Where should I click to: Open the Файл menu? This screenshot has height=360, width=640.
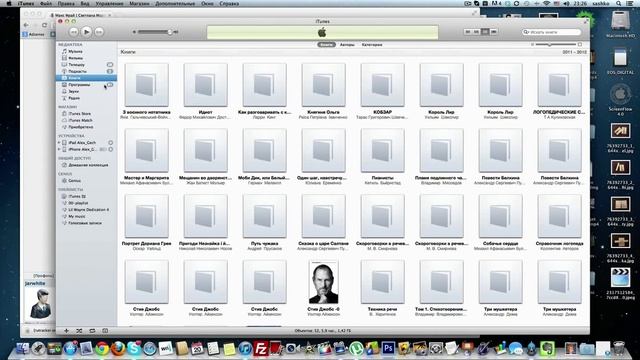coord(46,3)
